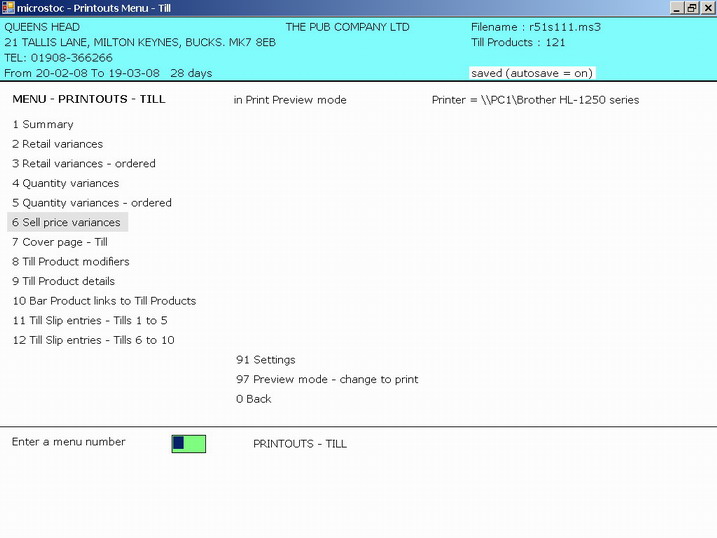
Task: Click the saved (autosave = on) indicator
Action: point(531,73)
